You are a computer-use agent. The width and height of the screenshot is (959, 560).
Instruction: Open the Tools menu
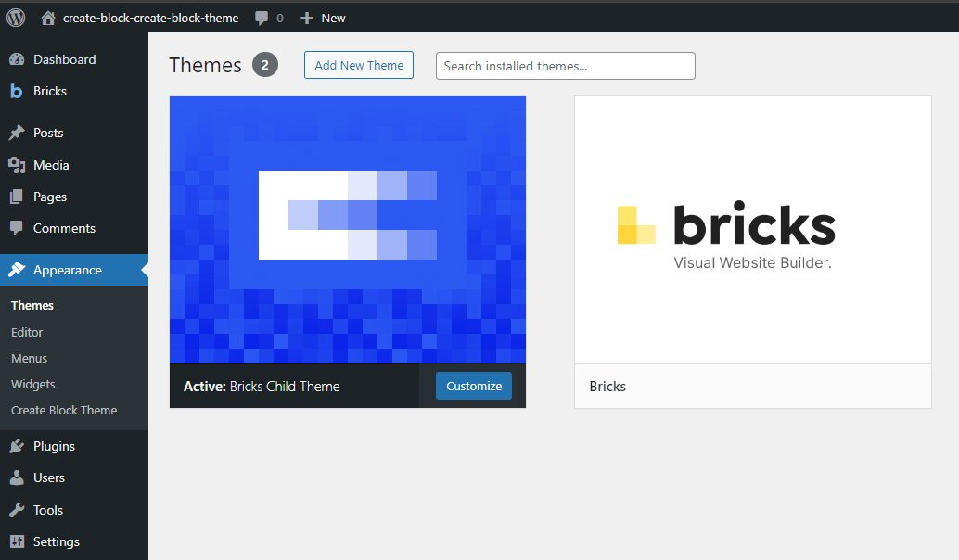coord(74,510)
